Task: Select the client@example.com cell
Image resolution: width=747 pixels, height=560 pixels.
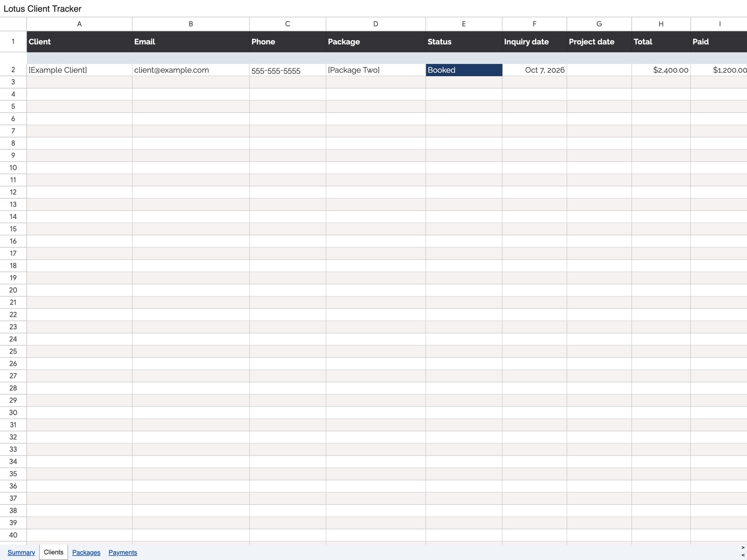Action: coord(191,70)
